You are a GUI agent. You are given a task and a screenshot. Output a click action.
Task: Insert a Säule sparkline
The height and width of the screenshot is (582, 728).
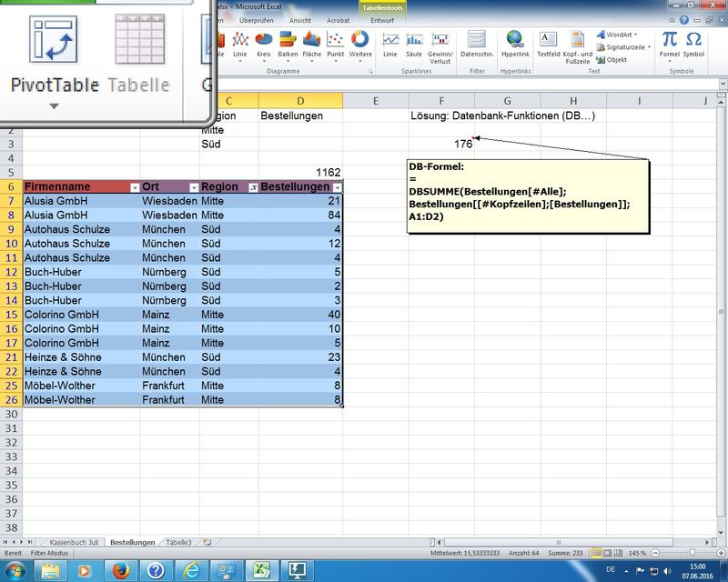click(414, 43)
